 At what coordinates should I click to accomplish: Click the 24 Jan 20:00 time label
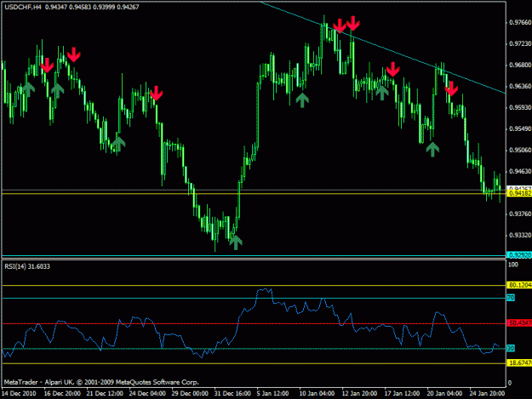pyautogui.click(x=487, y=394)
